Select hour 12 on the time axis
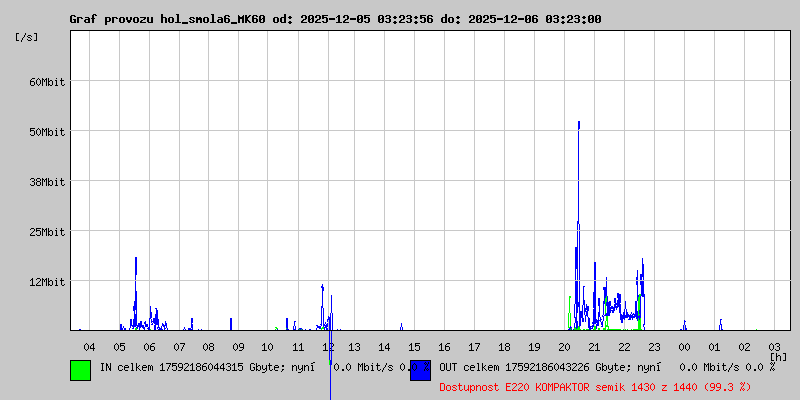Image resolution: width=800 pixels, height=400 pixels. pyautogui.click(x=328, y=346)
